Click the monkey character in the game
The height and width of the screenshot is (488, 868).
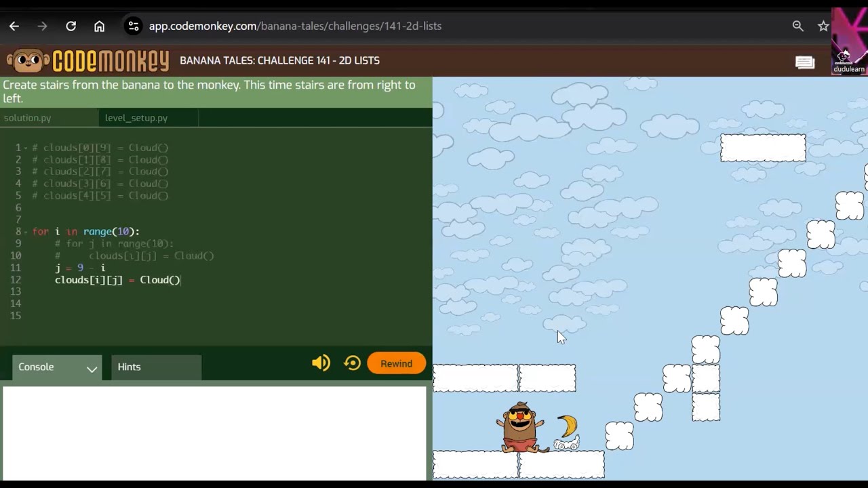pyautogui.click(x=521, y=427)
